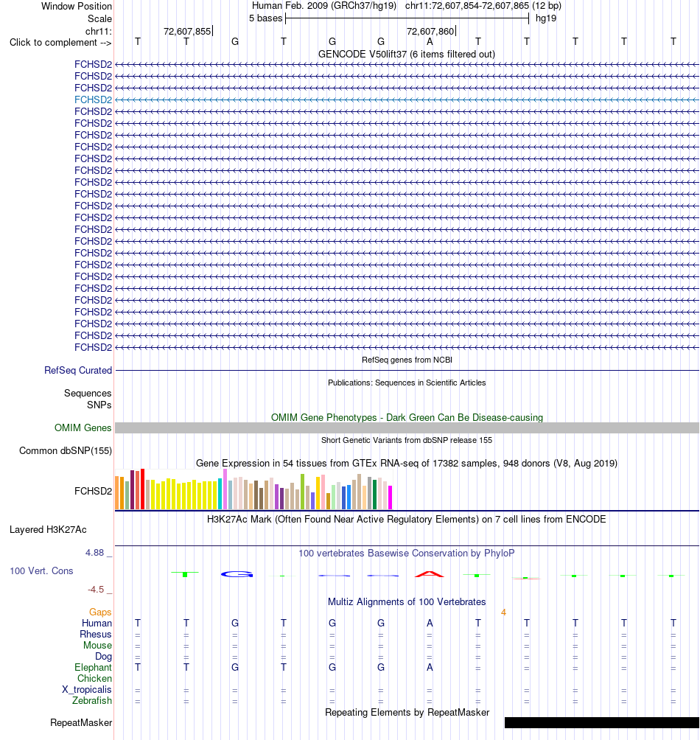The height and width of the screenshot is (740, 700).
Task: Click the 'Click to complement -->' label
Action: pos(60,43)
